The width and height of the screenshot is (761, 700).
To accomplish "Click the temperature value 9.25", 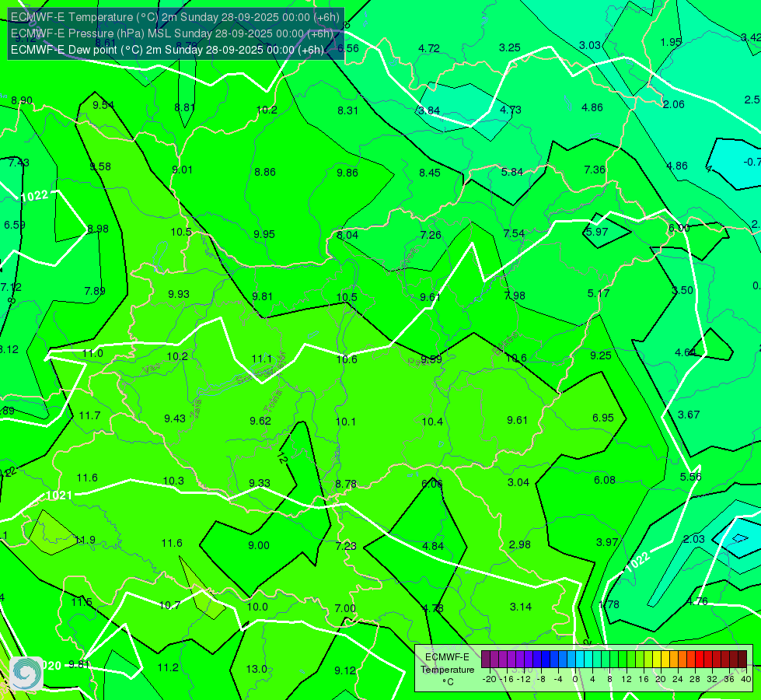I will 601,355.
